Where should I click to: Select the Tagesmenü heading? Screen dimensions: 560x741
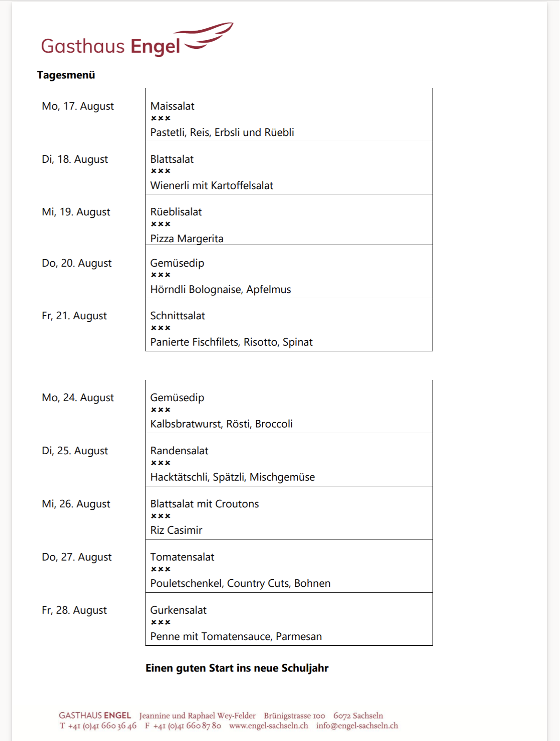(66, 75)
